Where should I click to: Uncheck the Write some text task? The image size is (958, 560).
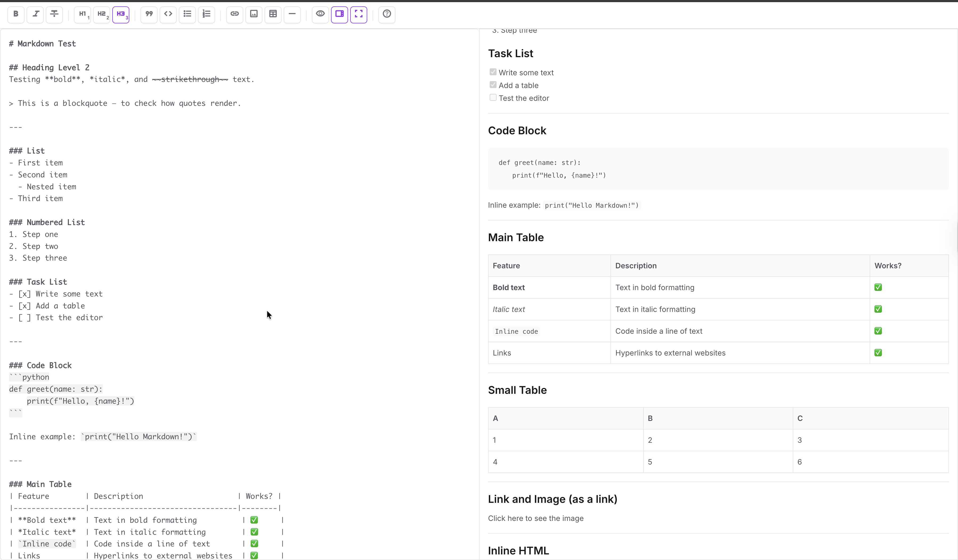coord(493,72)
